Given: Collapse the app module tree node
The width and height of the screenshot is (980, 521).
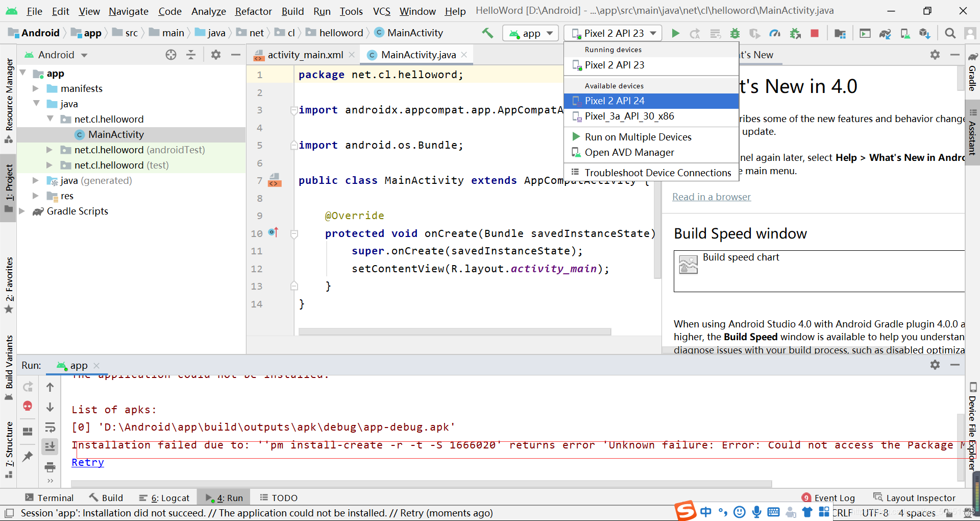Looking at the screenshot, I should [23, 73].
